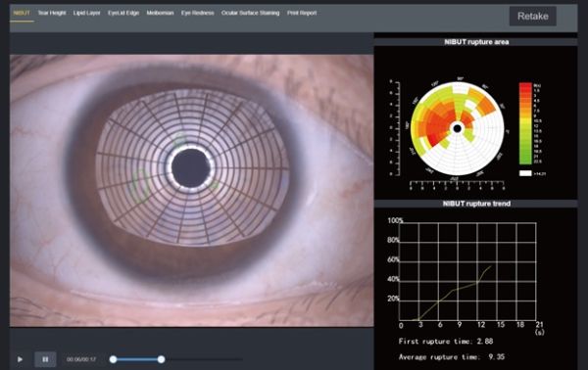
Task: Click the Retake button
Action: pyautogui.click(x=532, y=16)
